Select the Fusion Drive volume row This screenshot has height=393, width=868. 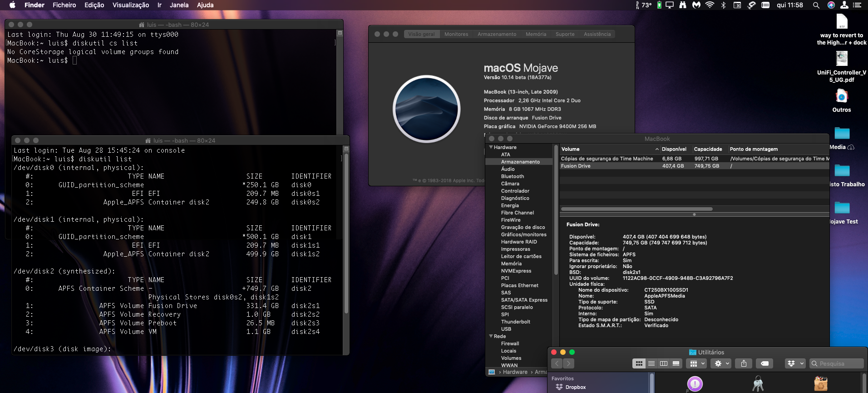(694, 166)
